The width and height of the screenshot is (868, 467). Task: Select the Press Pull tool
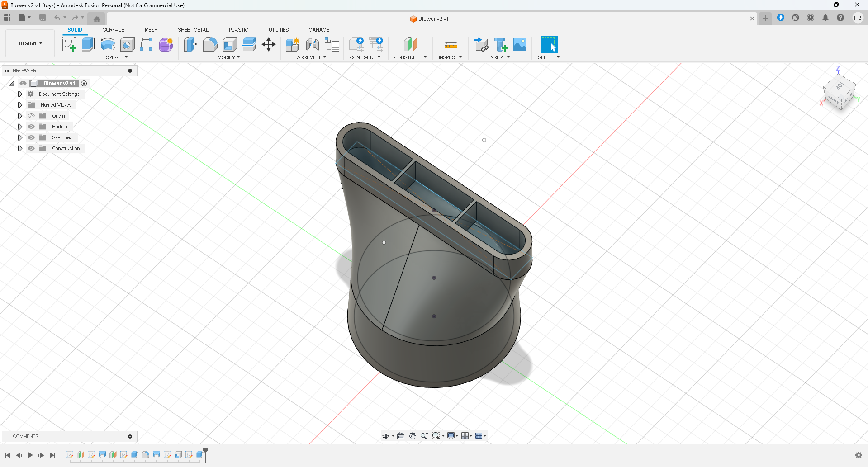pos(190,44)
